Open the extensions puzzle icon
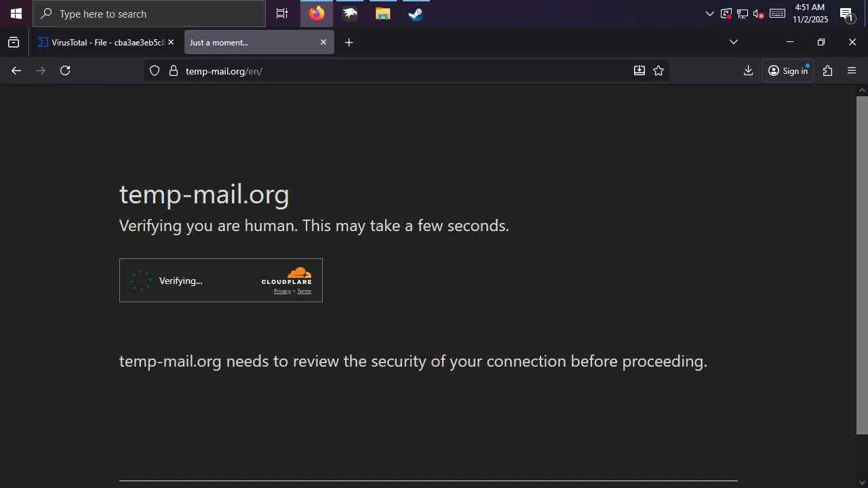Viewport: 868px width, 488px height. 827,70
